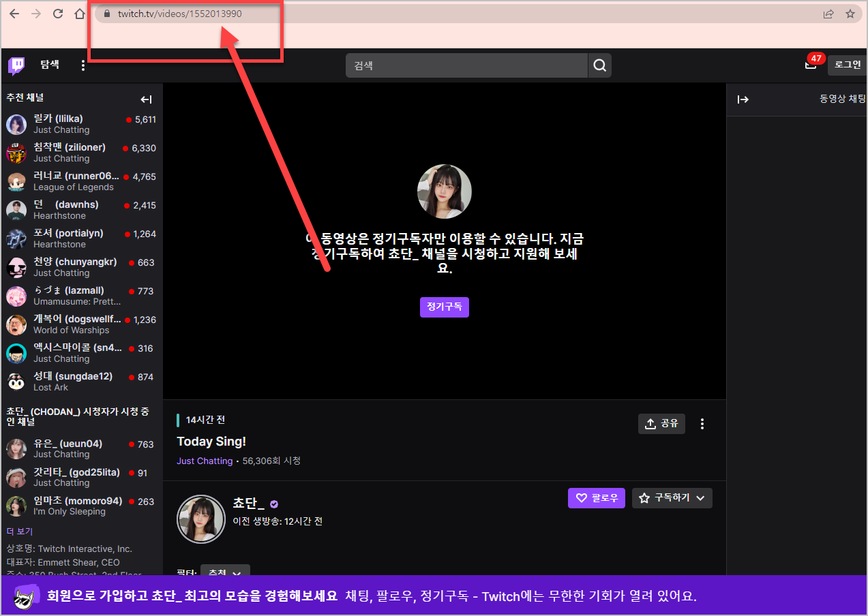This screenshot has width=868, height=616.
Task: Collapse the recommended channels sidebar
Action: pyautogui.click(x=146, y=99)
